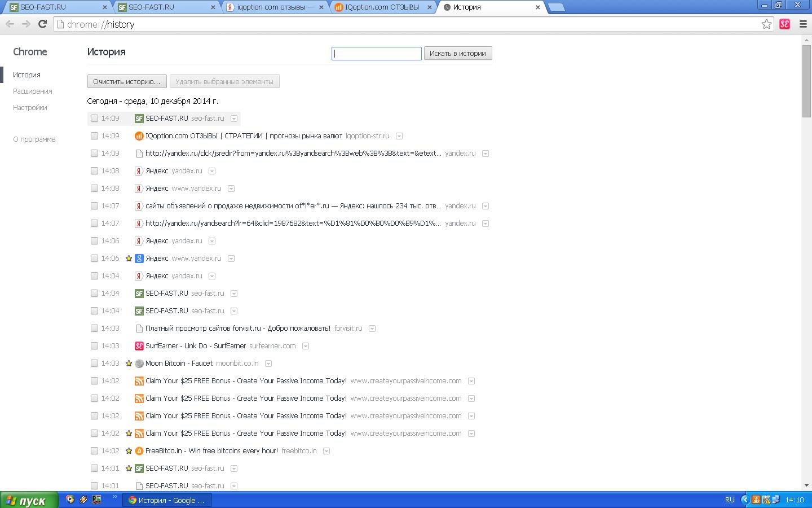Image resolution: width=812 pixels, height=508 pixels.
Task: Select checkbox for yandex.ru/clck/jsredir entry
Action: point(94,154)
